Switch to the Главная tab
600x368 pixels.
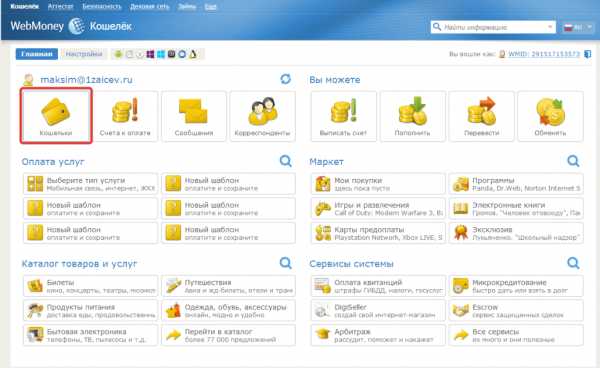point(37,54)
